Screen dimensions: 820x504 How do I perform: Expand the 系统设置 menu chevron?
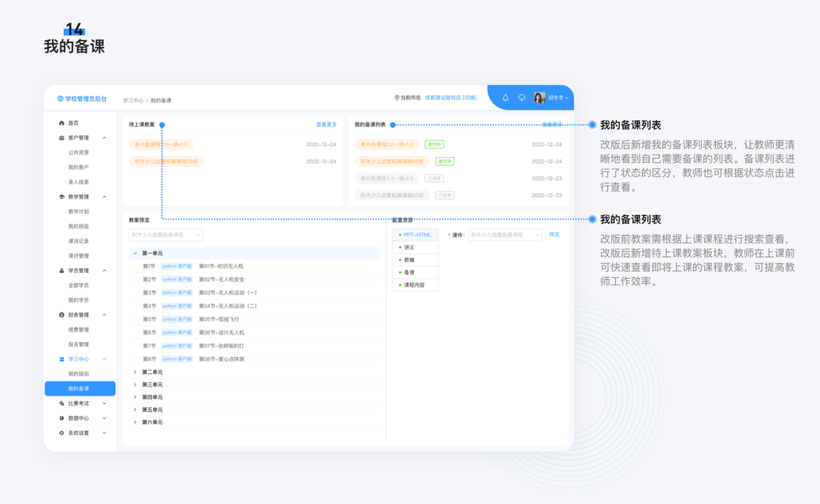coord(104,433)
